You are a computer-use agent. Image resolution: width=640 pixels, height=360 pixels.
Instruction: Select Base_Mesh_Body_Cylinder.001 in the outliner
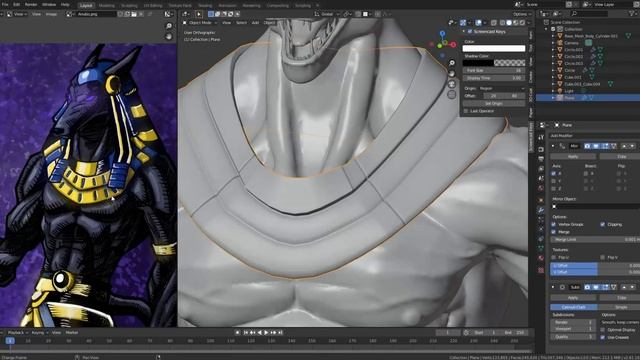(x=591, y=36)
